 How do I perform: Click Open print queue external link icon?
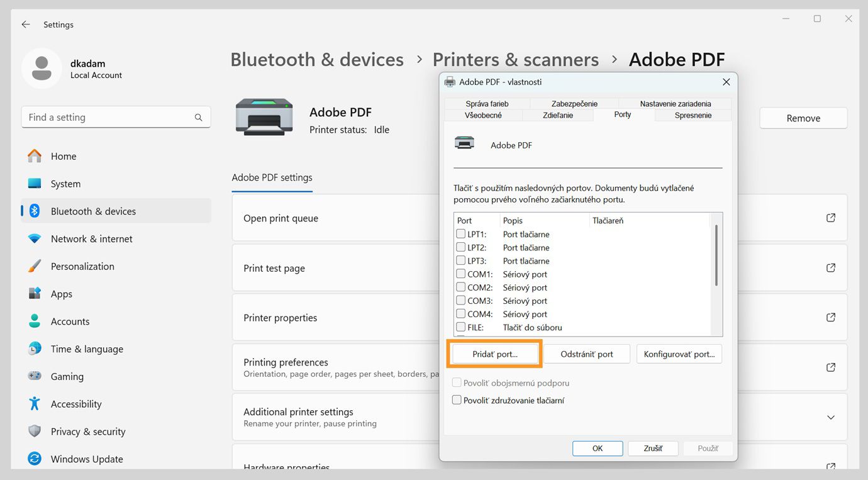[x=831, y=218]
